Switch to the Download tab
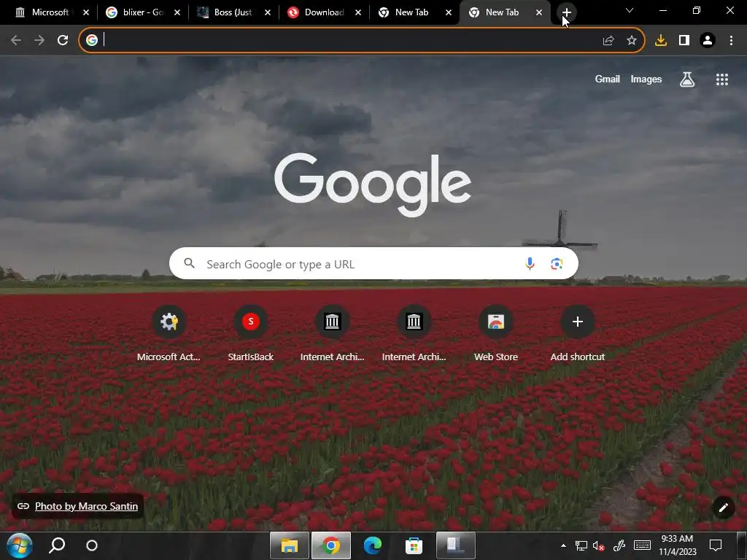 324,12
